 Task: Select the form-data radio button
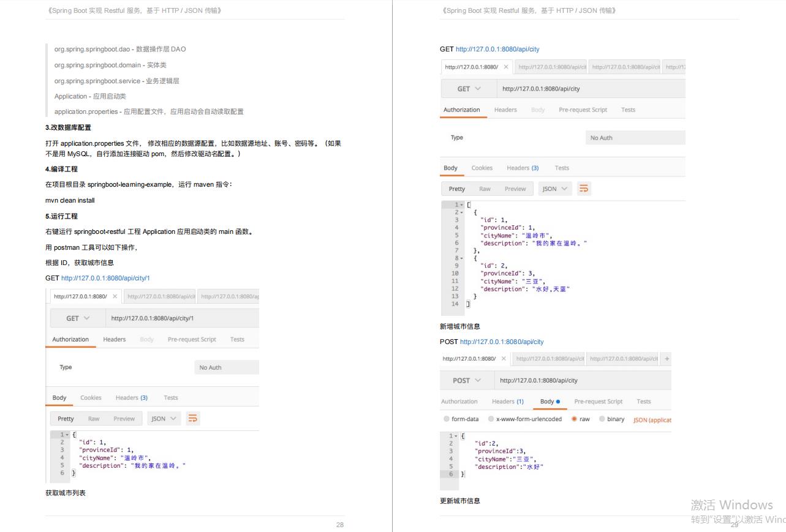447,419
